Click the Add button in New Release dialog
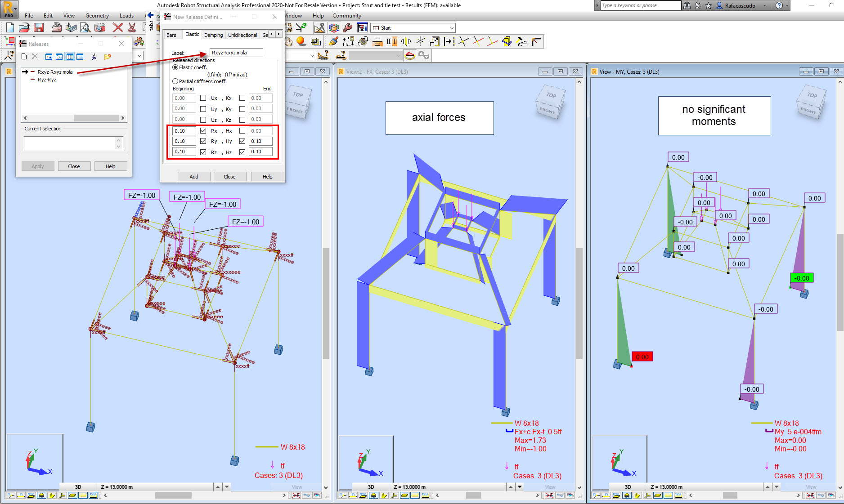The width and height of the screenshot is (844, 504). tap(194, 176)
